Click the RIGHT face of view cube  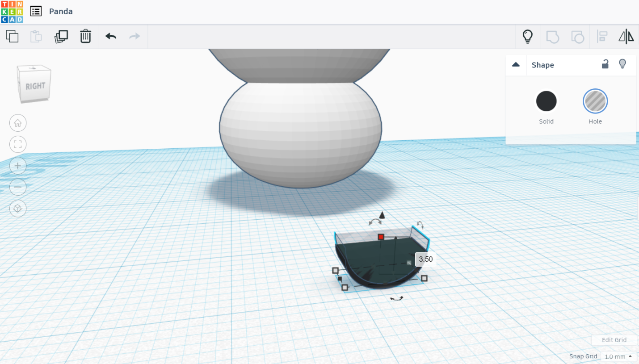coord(35,86)
